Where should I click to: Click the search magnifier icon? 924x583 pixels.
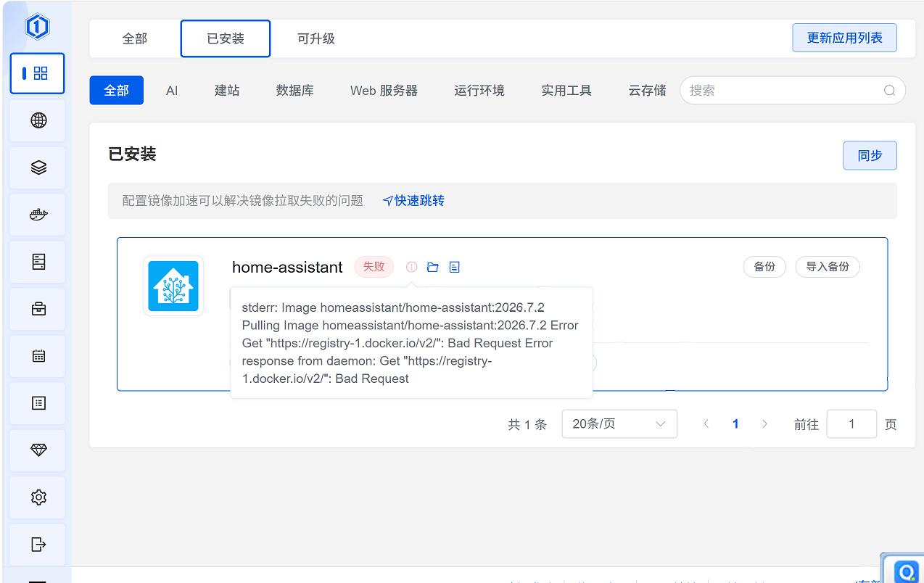tap(889, 91)
